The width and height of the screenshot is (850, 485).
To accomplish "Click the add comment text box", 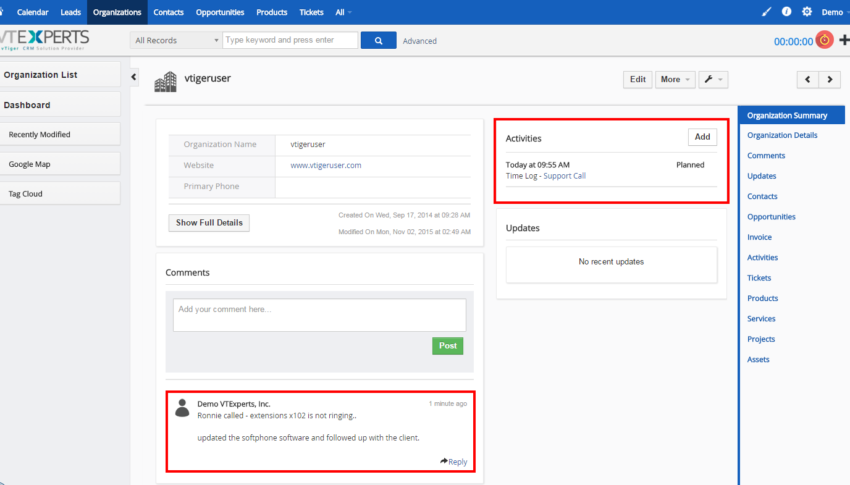I will coord(319,315).
